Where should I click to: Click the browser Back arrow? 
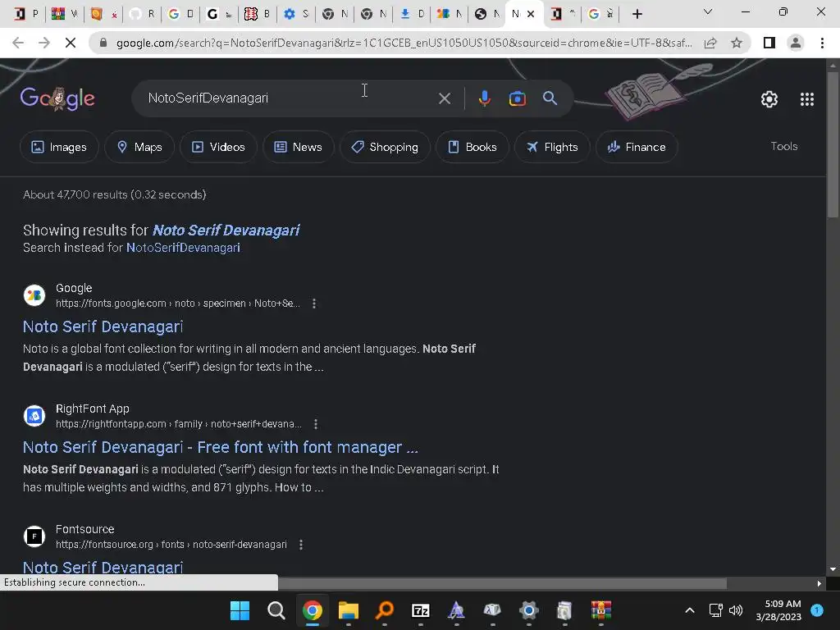point(18,43)
